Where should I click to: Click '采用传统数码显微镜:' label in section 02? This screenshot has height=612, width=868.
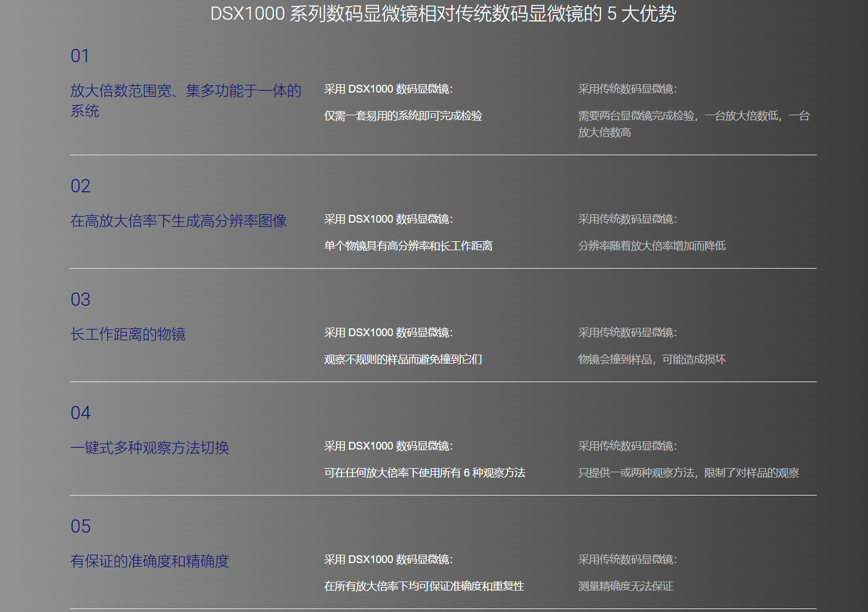tap(627, 219)
